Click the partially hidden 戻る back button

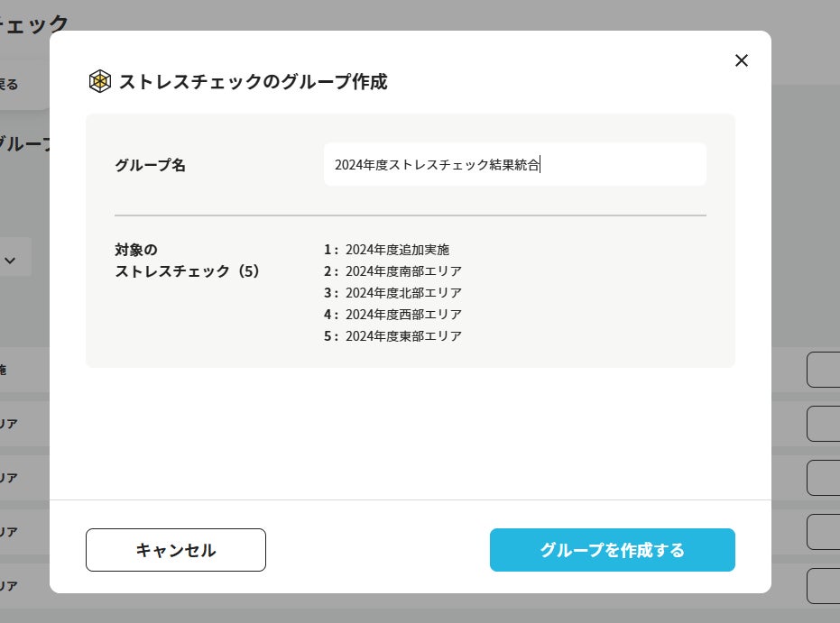[x=11, y=85]
